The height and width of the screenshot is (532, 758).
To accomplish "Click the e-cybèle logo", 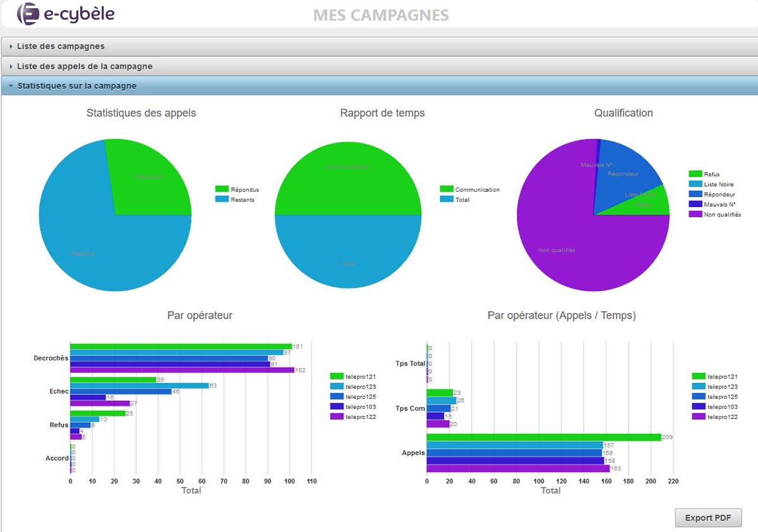I will 66,13.
